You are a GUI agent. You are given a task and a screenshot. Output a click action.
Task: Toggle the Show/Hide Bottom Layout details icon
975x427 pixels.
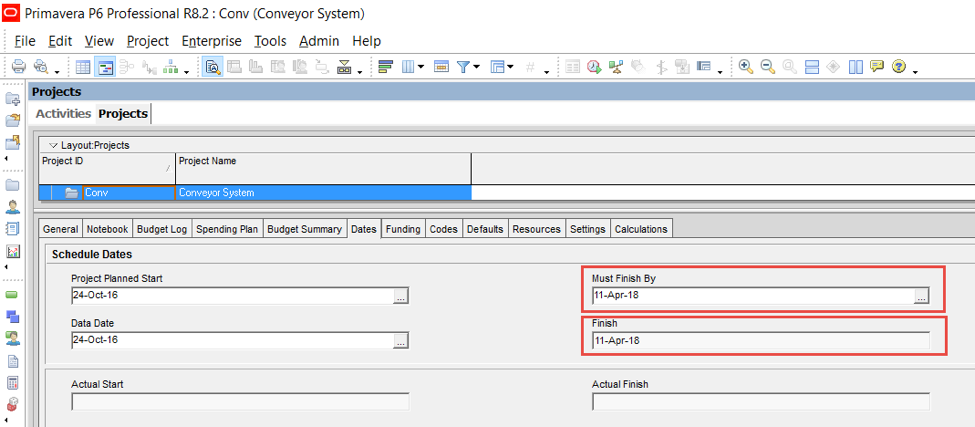(x=213, y=67)
